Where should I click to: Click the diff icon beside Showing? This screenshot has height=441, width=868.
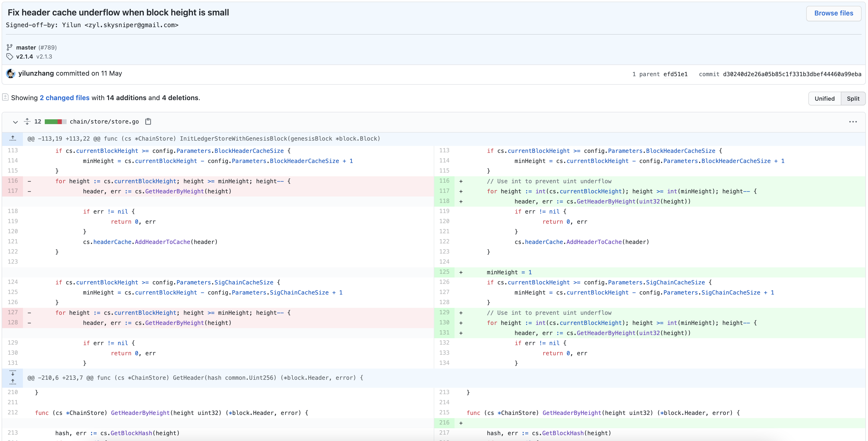(5, 97)
